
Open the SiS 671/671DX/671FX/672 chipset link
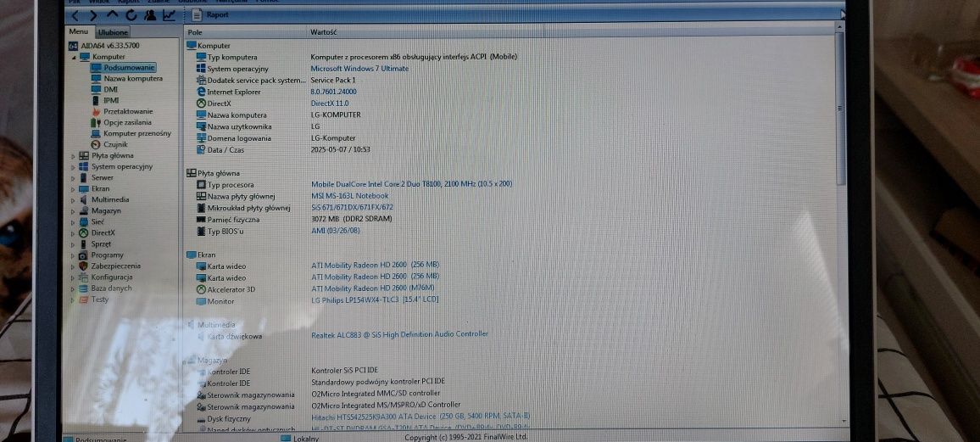coord(352,207)
